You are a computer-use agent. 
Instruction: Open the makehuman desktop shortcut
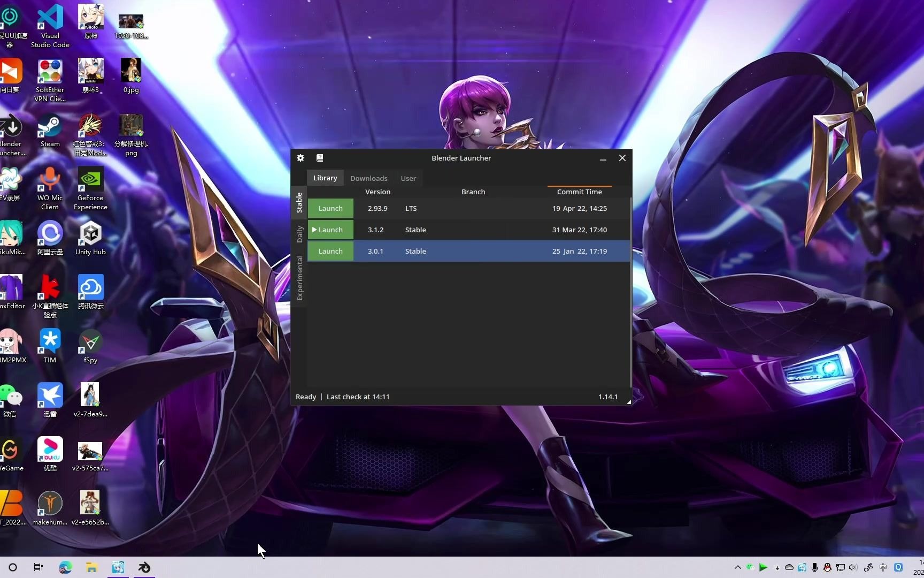click(x=50, y=508)
